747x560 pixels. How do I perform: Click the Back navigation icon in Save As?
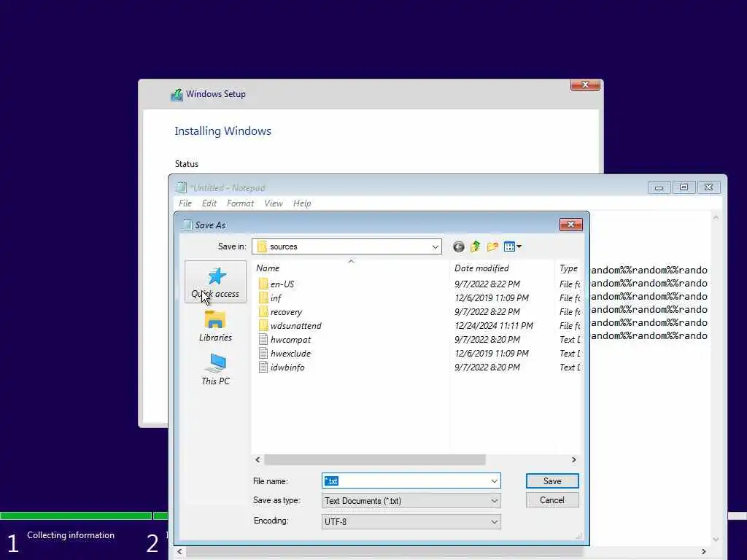tap(458, 246)
